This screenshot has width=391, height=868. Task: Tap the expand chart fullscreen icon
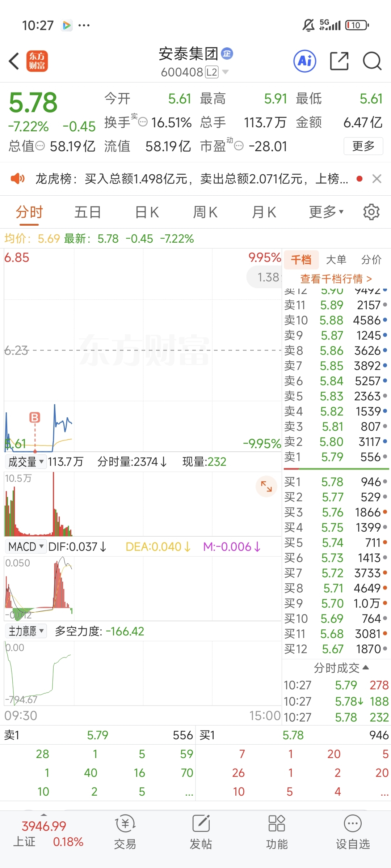[x=266, y=486]
